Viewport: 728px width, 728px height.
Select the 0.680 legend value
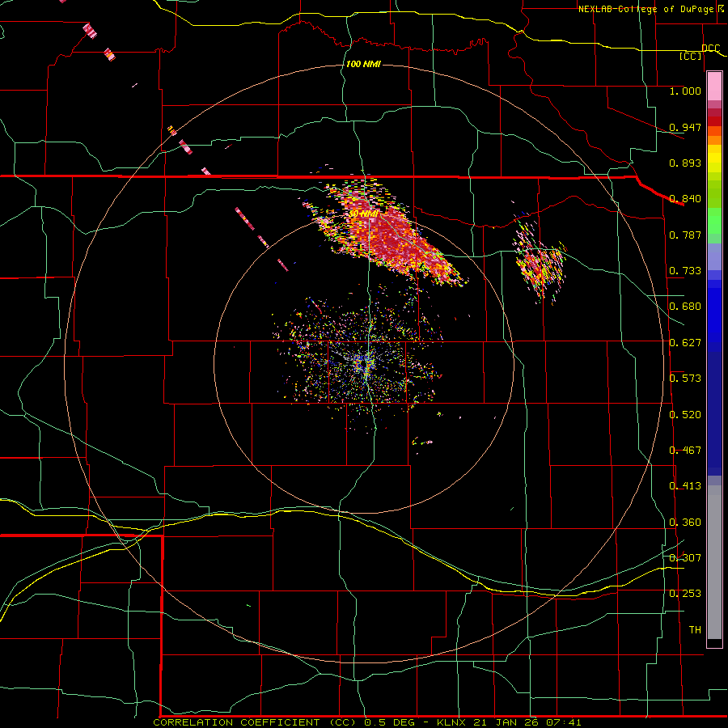pyautogui.click(x=685, y=307)
